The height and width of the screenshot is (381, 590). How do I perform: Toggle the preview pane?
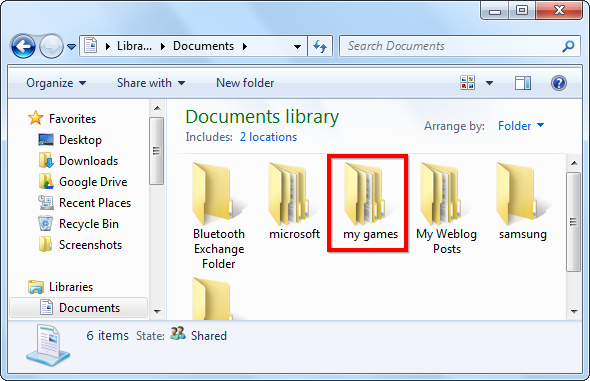tap(523, 83)
